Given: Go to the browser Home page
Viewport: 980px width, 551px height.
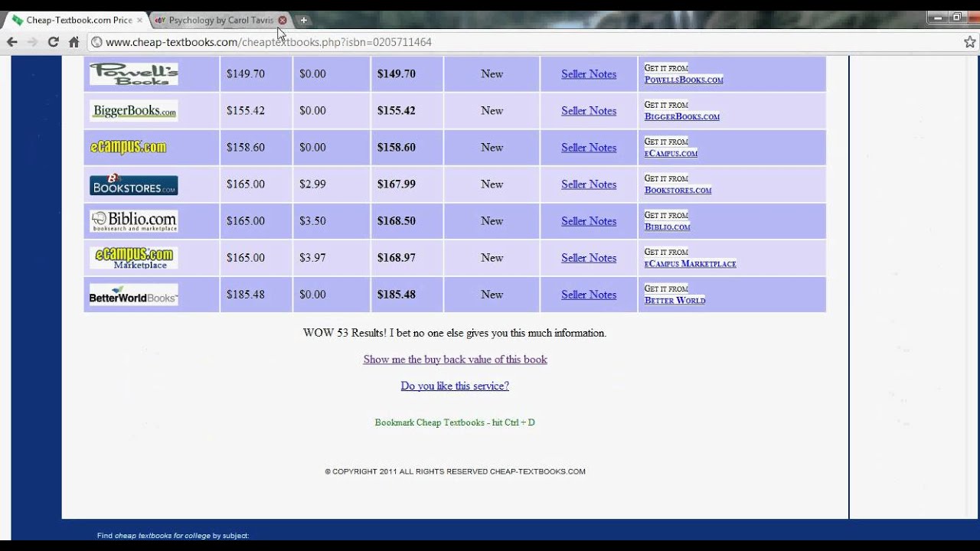Looking at the screenshot, I should click(x=73, y=42).
